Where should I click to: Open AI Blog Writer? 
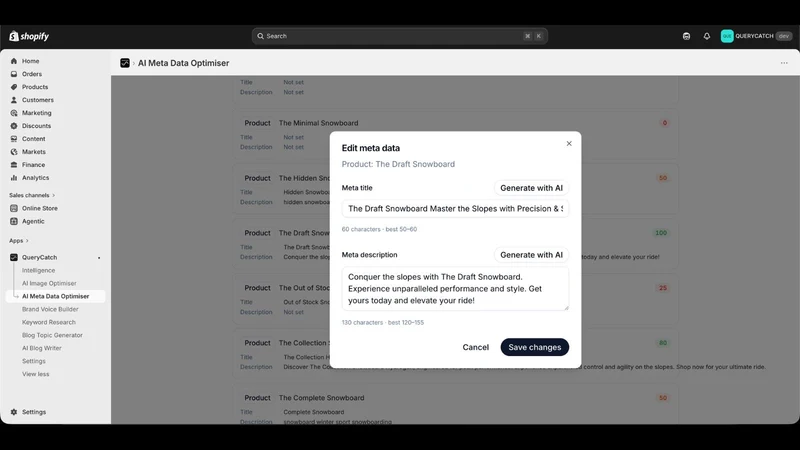click(41, 348)
